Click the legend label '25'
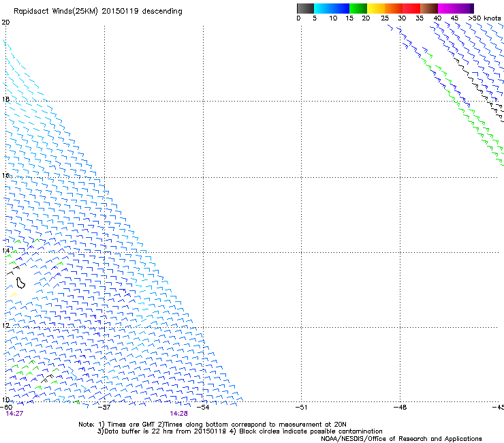The width and height of the screenshot is (504, 443). coord(385,18)
